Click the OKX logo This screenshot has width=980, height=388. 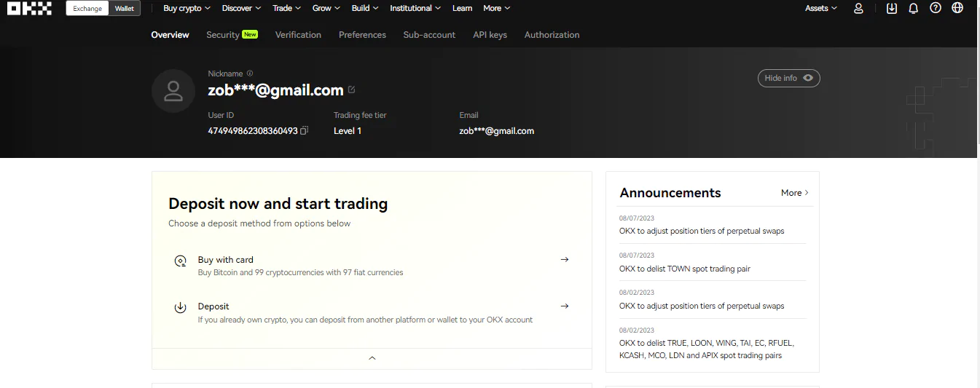[x=29, y=8]
